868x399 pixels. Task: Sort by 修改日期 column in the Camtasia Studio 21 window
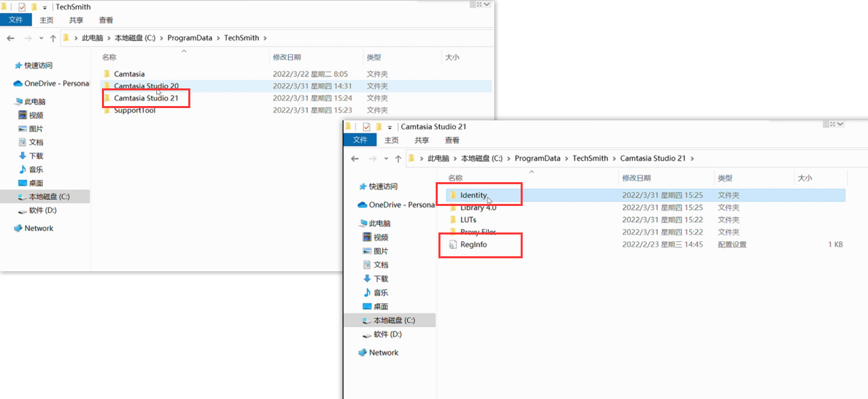(x=636, y=177)
